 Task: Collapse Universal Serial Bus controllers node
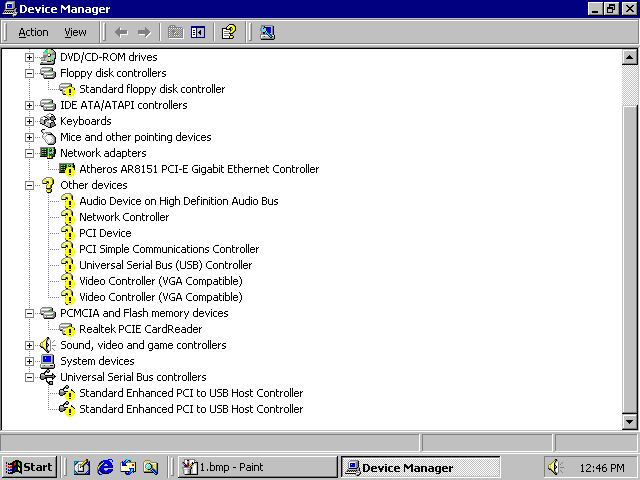[x=29, y=378]
